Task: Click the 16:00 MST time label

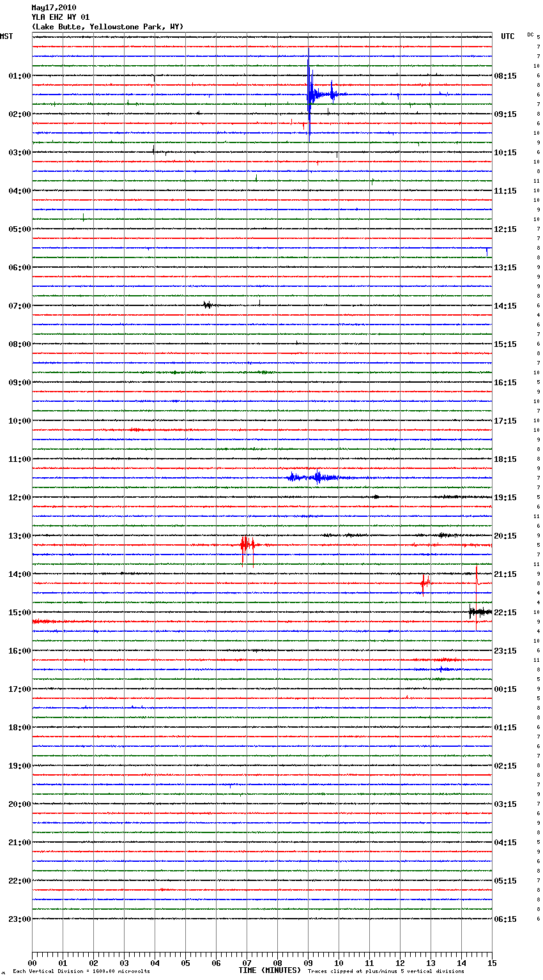Action: click(x=19, y=650)
